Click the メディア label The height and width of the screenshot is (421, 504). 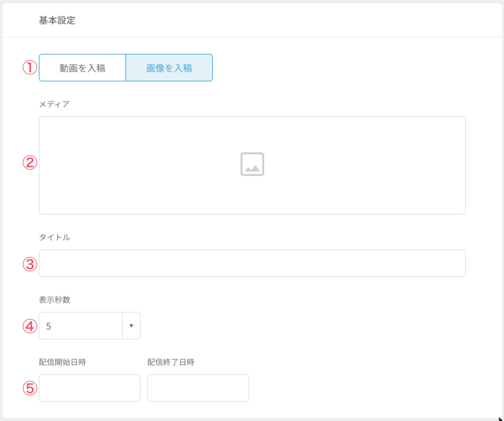54,104
